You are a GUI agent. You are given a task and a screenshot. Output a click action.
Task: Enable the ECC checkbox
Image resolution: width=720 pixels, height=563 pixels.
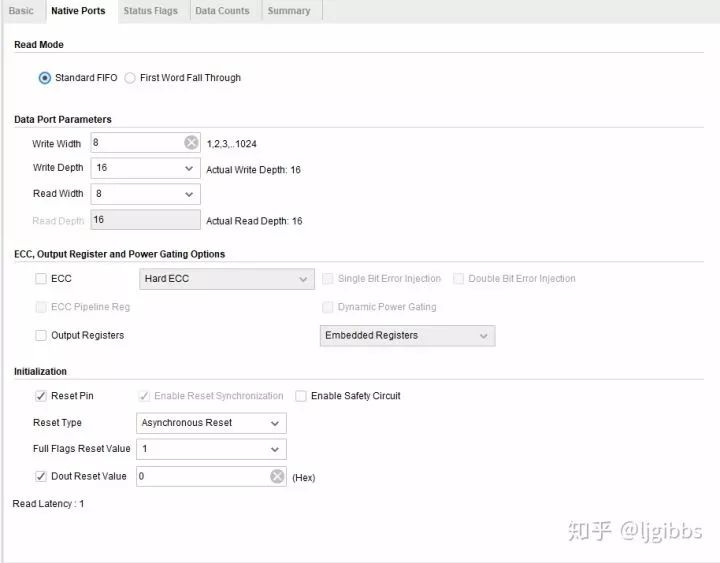pos(41,279)
